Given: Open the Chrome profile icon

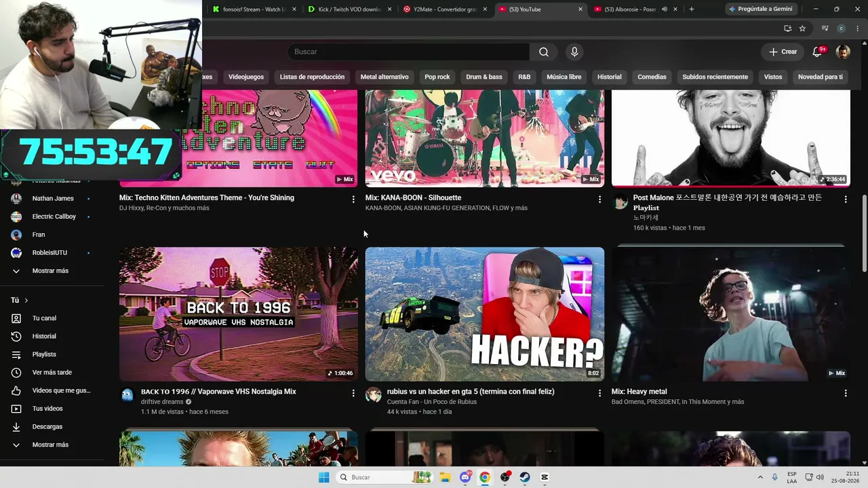Looking at the screenshot, I should (x=841, y=28).
